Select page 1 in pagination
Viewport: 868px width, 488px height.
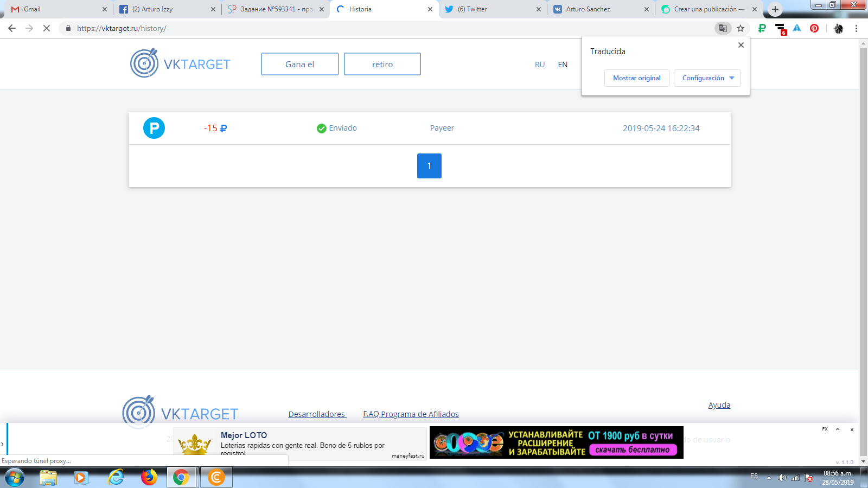click(429, 166)
